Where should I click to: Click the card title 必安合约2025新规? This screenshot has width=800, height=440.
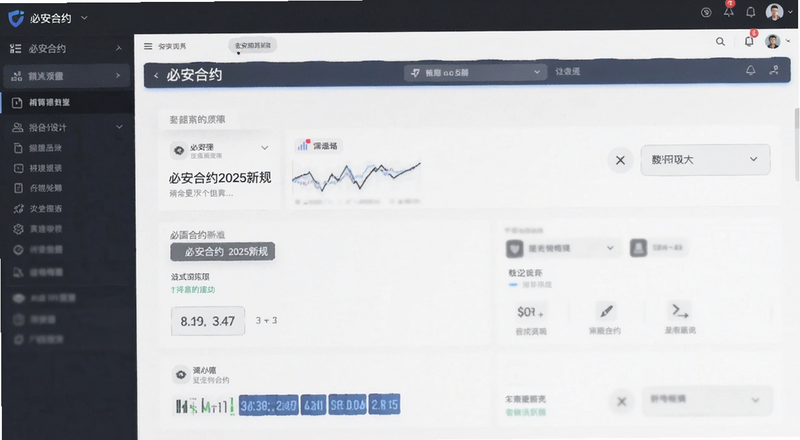click(x=220, y=178)
